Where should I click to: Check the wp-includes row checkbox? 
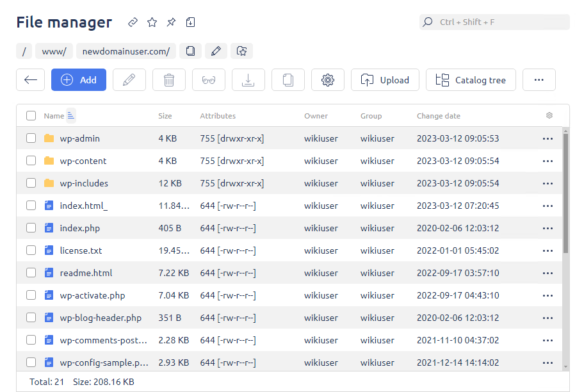click(x=31, y=183)
